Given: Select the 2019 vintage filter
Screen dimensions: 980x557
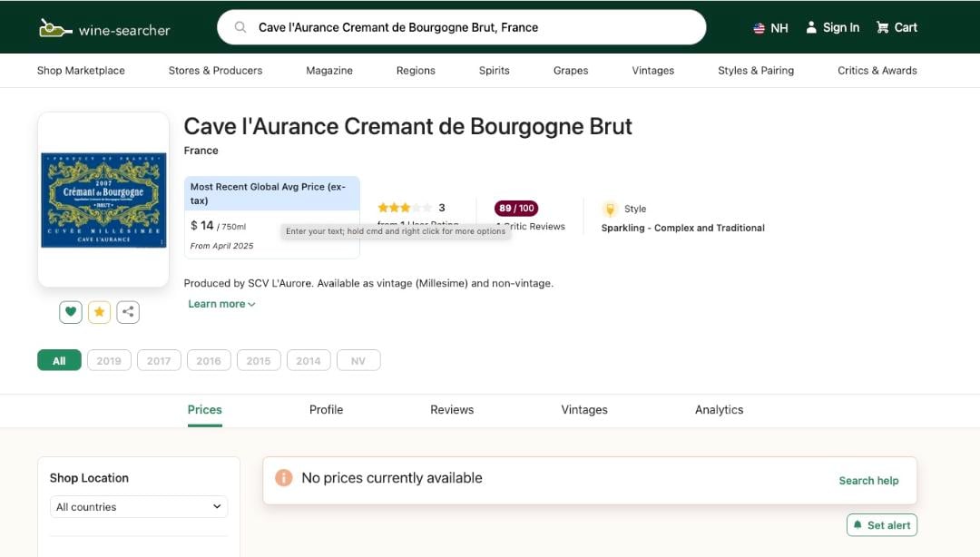Looking at the screenshot, I should click(110, 361).
